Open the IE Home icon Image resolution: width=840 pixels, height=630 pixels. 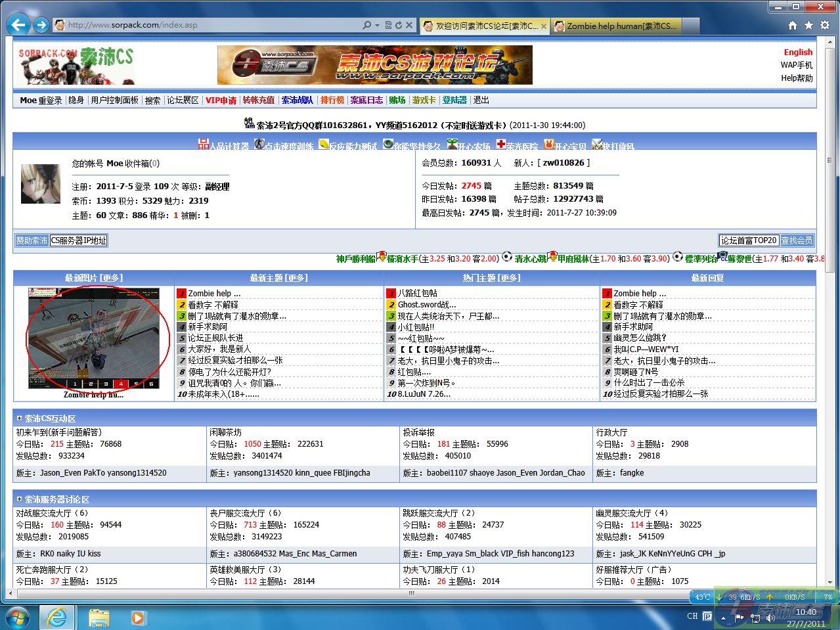coord(792,25)
